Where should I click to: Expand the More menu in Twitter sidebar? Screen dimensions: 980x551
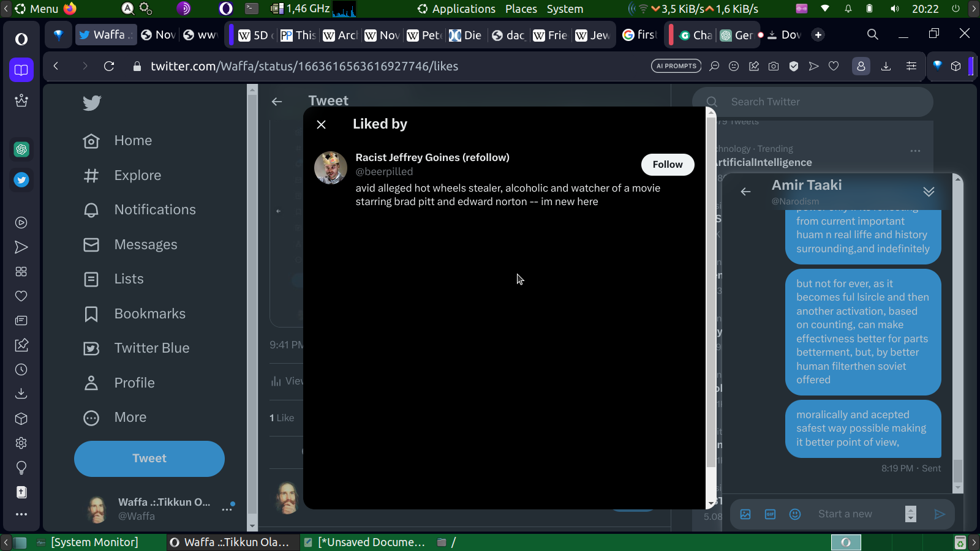pyautogui.click(x=115, y=418)
